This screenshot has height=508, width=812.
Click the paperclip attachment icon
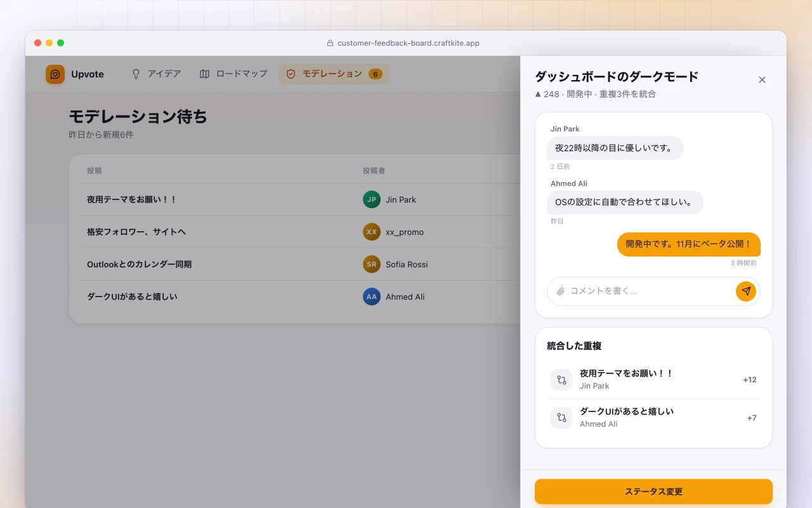pyautogui.click(x=560, y=291)
